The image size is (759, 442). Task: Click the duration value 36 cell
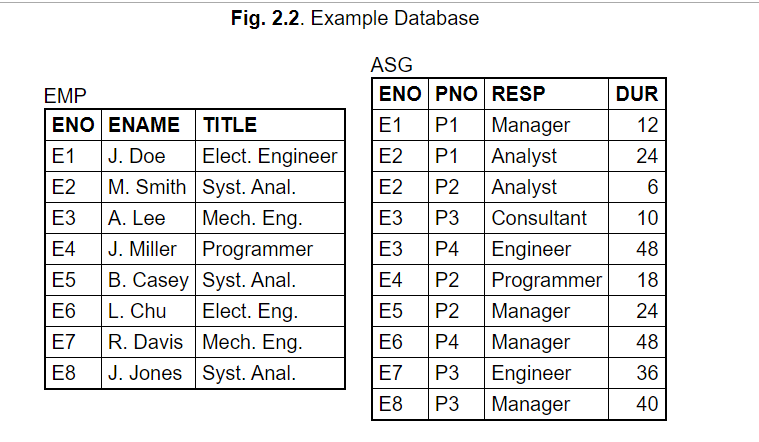(x=637, y=373)
